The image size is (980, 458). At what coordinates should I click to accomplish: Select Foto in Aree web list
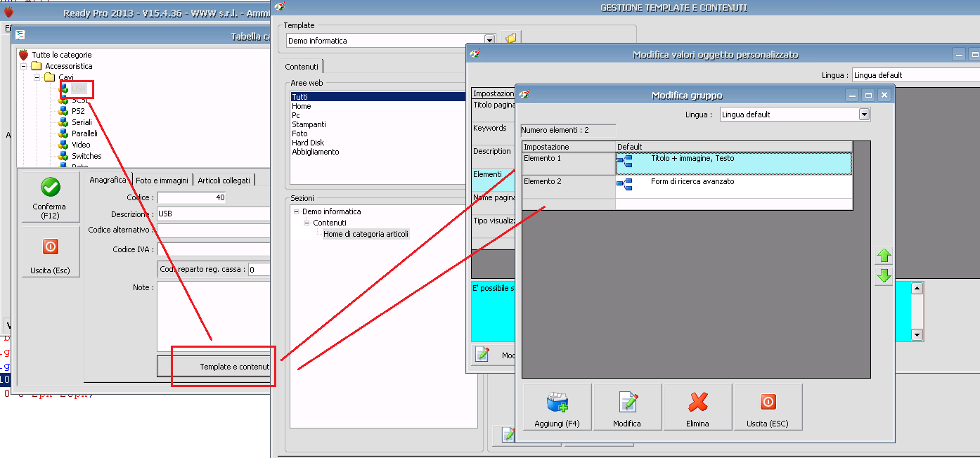(x=299, y=133)
